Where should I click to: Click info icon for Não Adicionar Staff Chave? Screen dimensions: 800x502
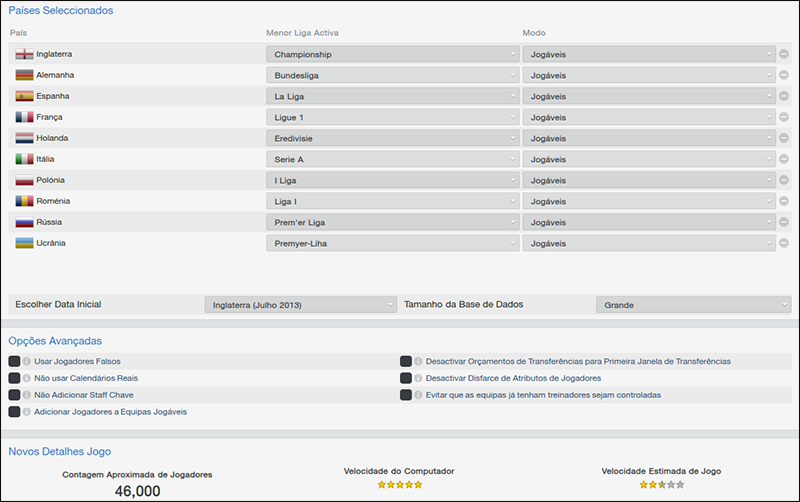[26, 395]
